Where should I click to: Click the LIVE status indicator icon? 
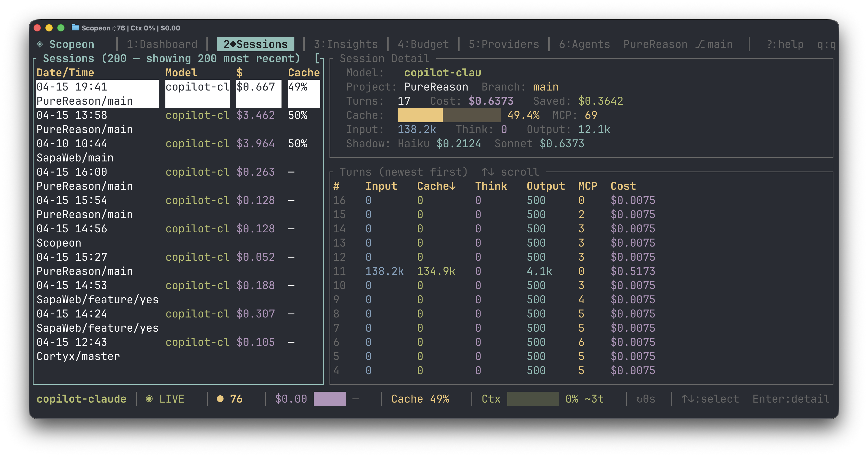pyautogui.click(x=149, y=399)
